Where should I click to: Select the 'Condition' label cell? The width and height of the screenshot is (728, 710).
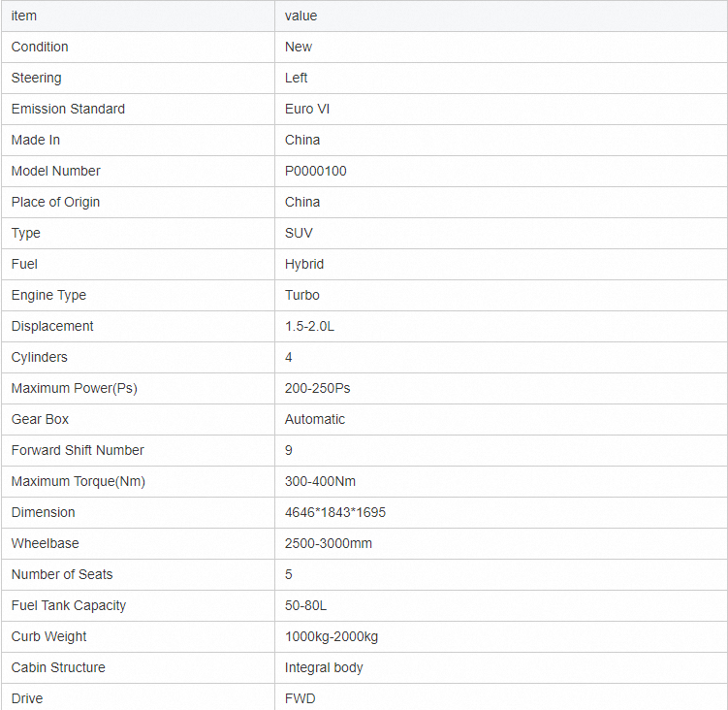pos(40,47)
